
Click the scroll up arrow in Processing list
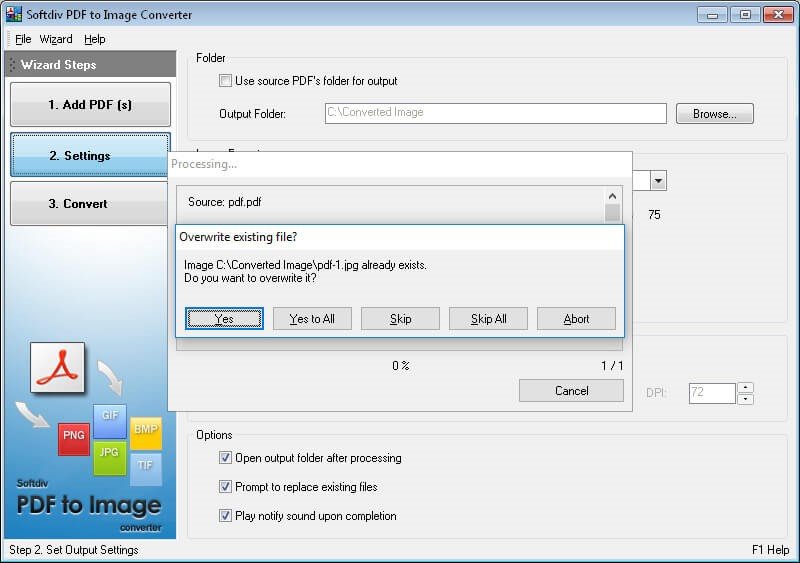click(x=612, y=196)
